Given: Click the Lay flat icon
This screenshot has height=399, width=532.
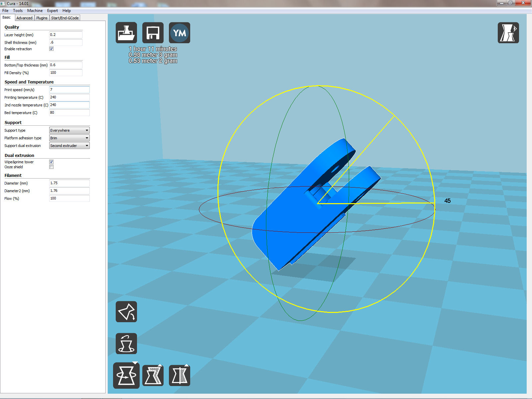Looking at the screenshot, I should coord(126,312).
